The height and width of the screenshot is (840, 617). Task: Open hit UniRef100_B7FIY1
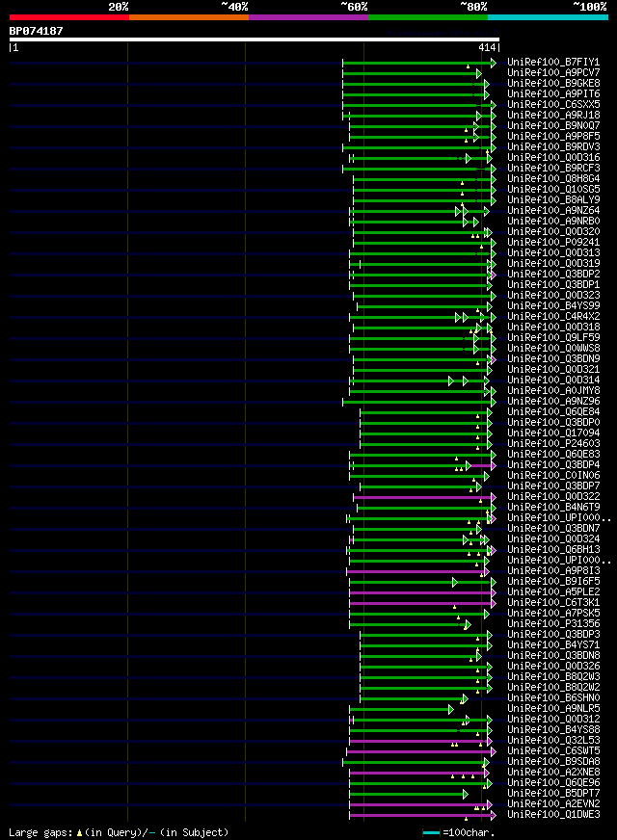tap(553, 63)
